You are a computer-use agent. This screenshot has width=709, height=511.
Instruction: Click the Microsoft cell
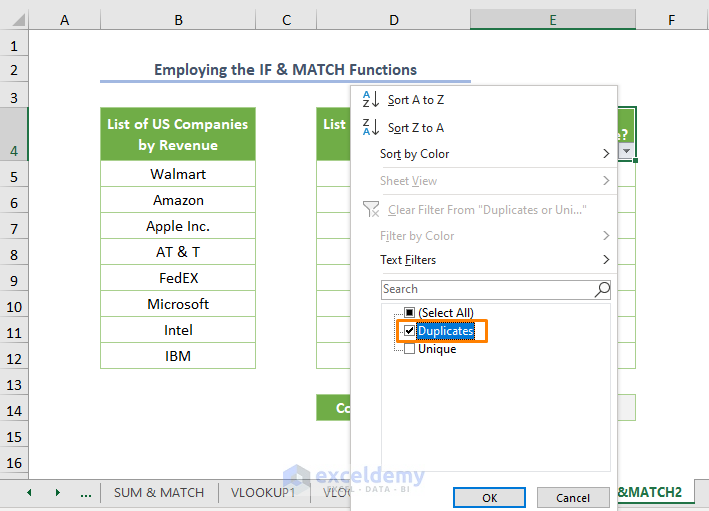178,304
